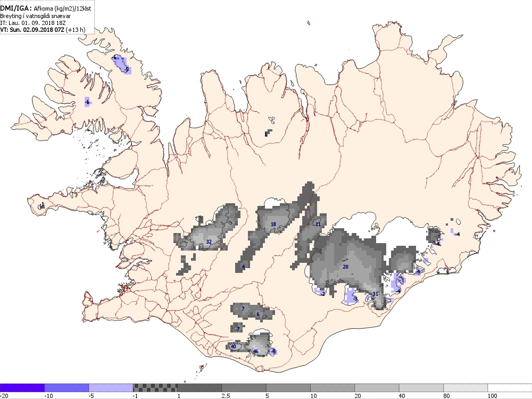Click the map value "20" on Vatnajökull
This screenshot has width=532, height=399.
[345, 267]
